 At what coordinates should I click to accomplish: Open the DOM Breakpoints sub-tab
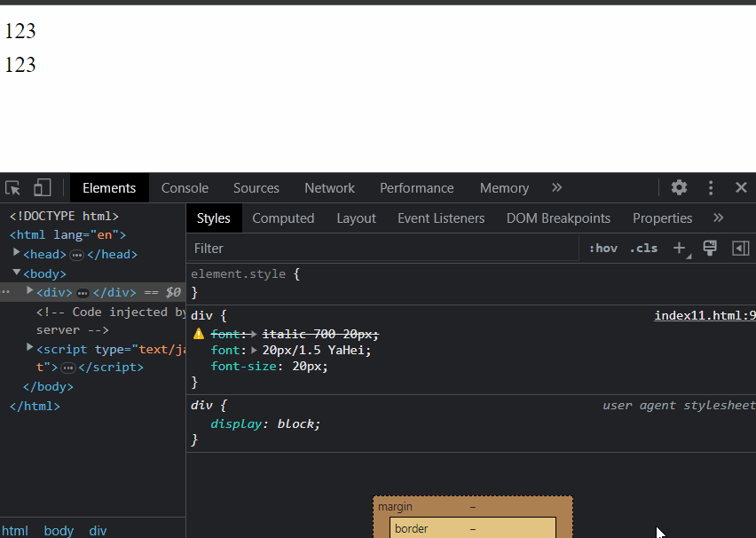[x=558, y=218]
